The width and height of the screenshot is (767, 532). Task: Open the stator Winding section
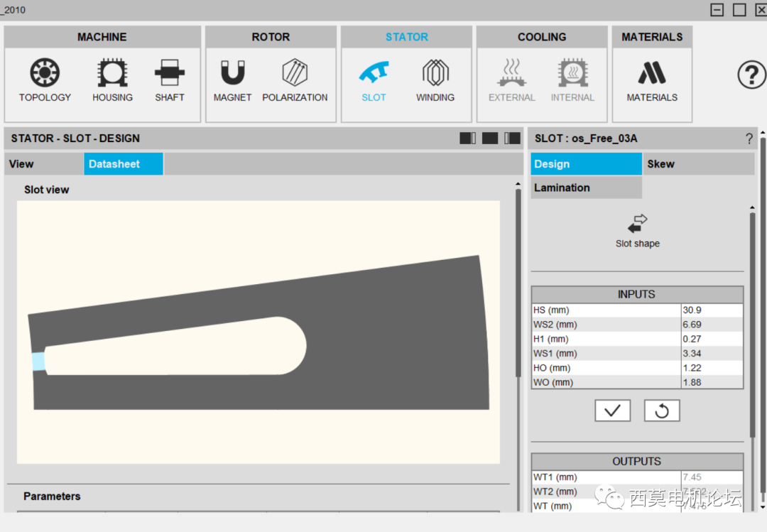(x=435, y=80)
